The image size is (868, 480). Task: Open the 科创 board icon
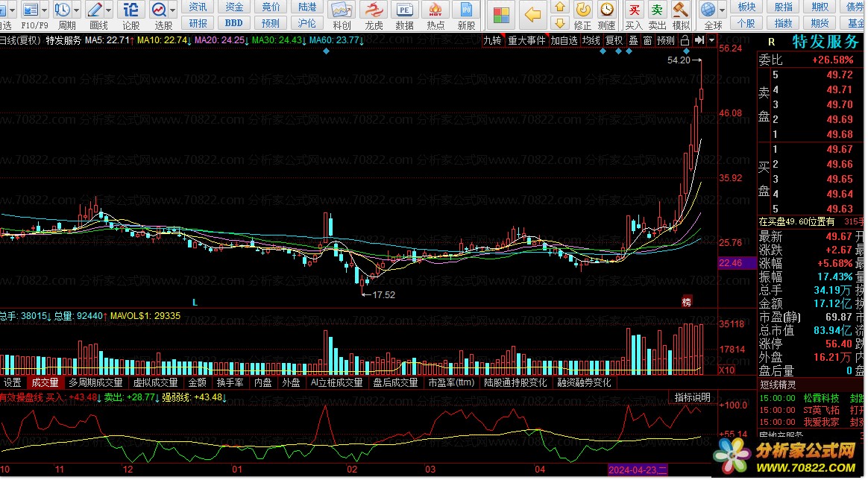tap(342, 10)
